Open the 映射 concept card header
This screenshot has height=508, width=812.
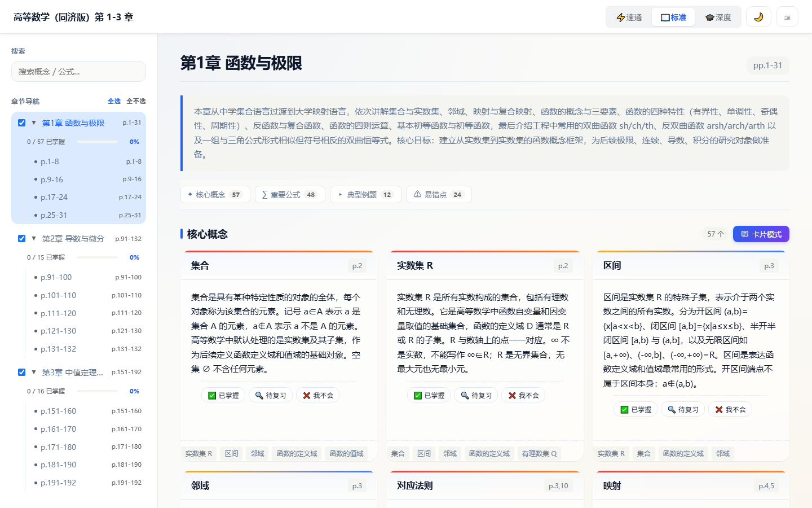click(x=691, y=485)
